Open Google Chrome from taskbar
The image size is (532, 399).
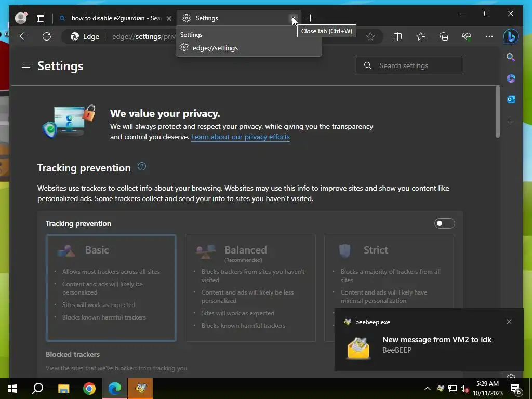[89, 389]
